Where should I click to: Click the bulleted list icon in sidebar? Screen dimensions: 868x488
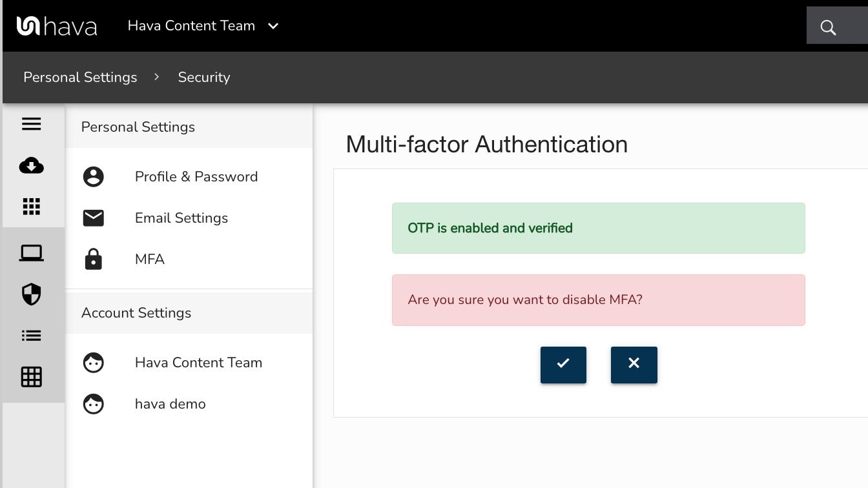click(32, 336)
